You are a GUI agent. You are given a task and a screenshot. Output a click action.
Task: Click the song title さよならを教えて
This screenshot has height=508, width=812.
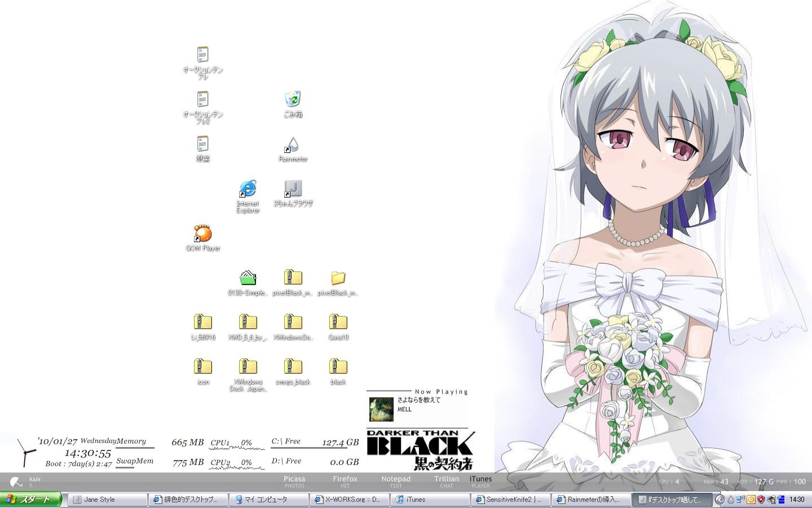click(x=419, y=400)
